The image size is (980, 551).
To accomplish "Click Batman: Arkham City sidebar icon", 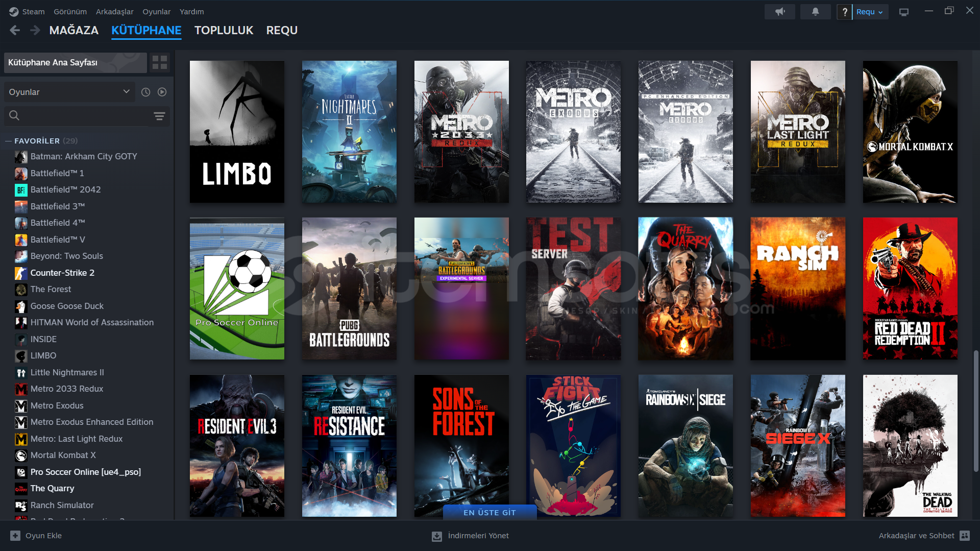I will (21, 157).
